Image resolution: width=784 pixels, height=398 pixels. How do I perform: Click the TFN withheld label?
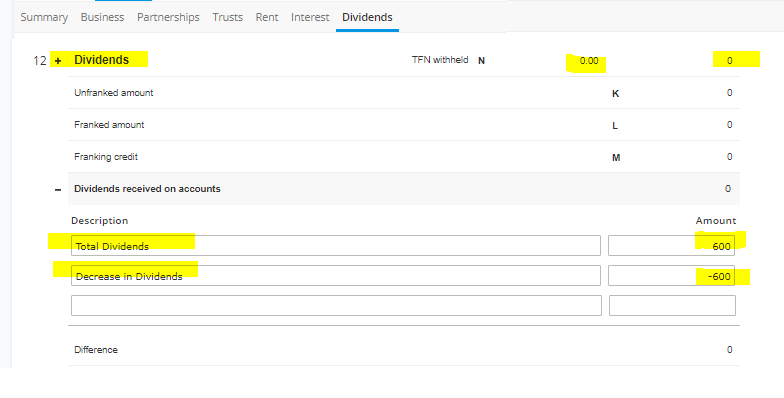click(x=440, y=60)
